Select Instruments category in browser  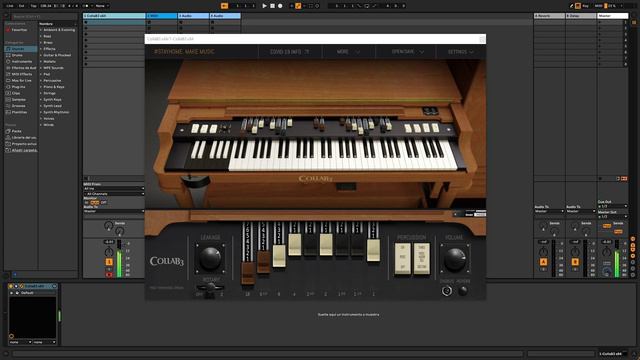click(x=20, y=61)
